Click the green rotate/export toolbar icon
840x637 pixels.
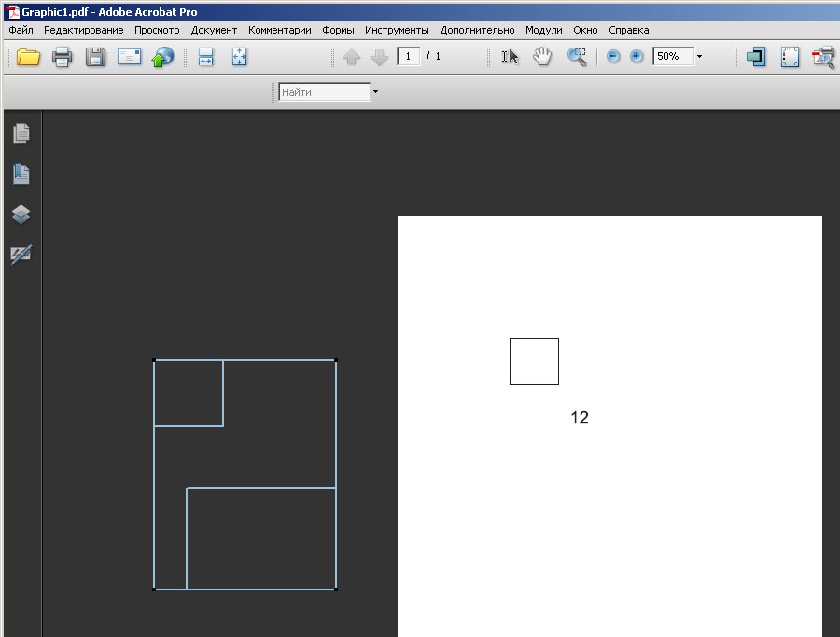756,57
